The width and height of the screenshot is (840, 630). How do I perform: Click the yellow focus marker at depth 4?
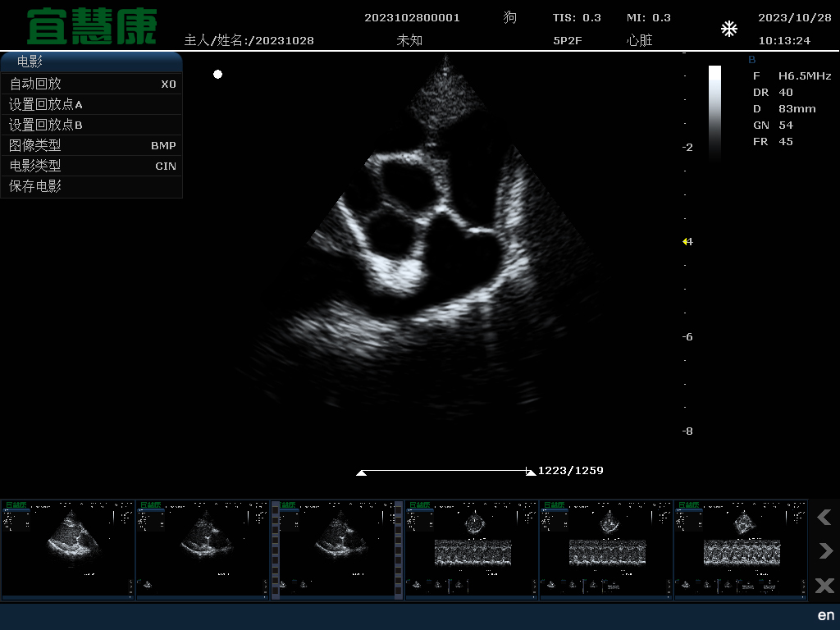(685, 242)
